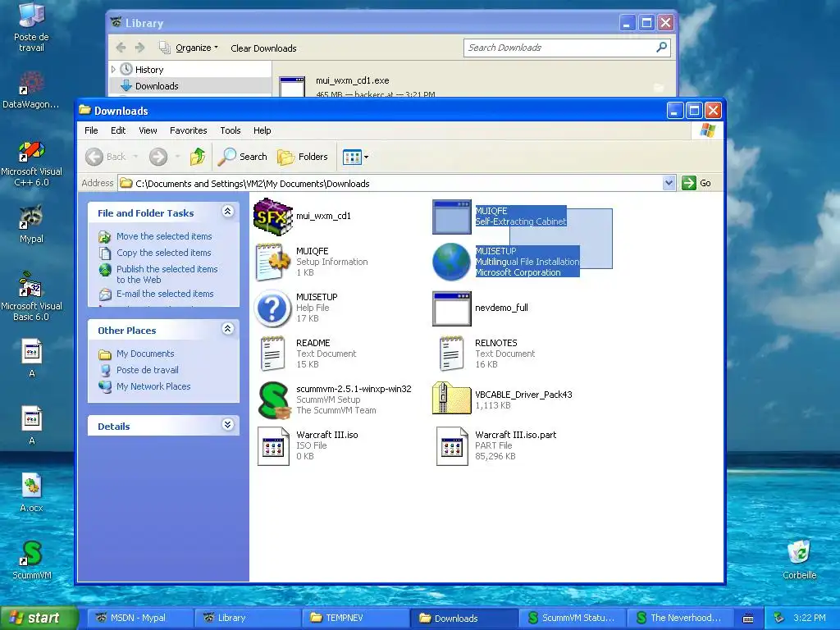
Task: Toggle the Folders pane button
Action: (303, 157)
